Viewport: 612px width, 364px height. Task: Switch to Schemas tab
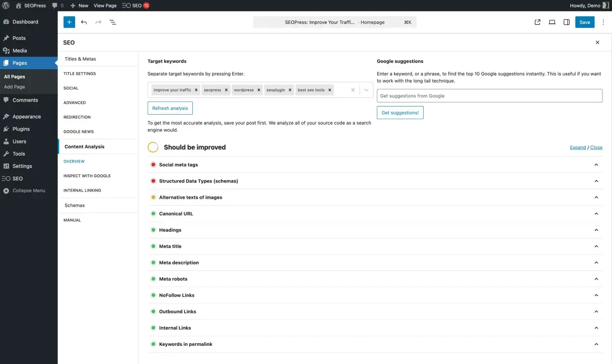[98, 205]
